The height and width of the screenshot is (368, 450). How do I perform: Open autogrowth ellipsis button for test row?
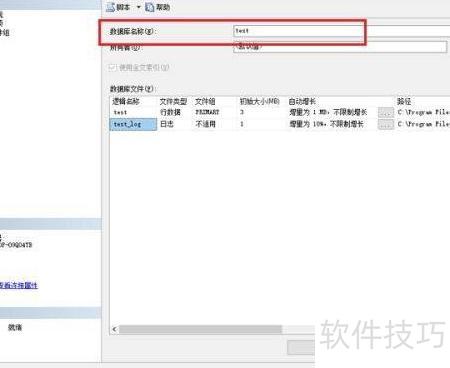tap(386, 112)
